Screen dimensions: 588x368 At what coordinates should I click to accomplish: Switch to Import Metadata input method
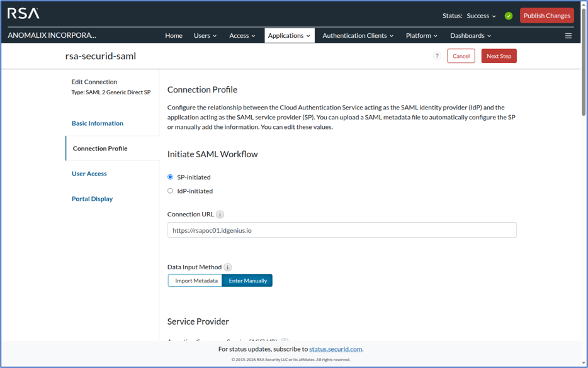coord(195,281)
